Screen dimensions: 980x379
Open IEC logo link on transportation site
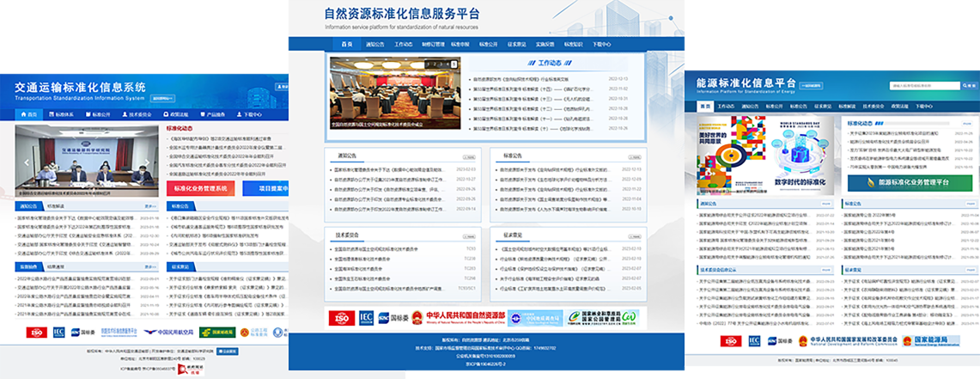tap(58, 332)
